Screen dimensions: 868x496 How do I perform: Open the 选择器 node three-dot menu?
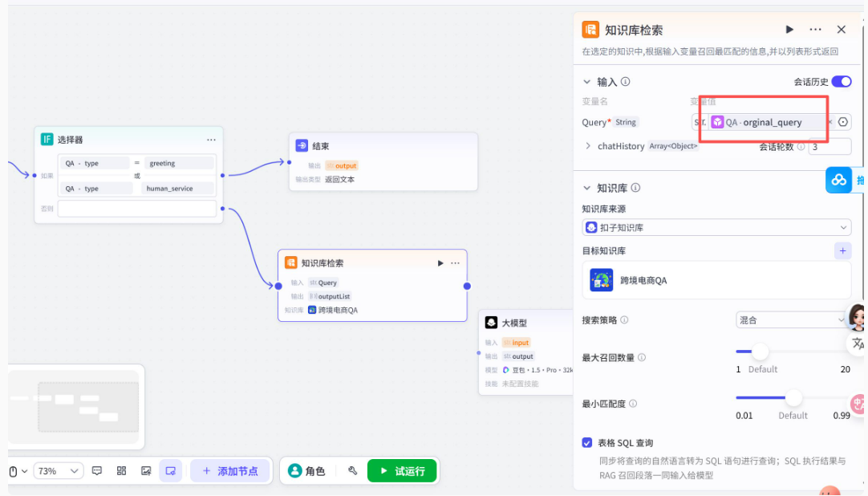pos(211,140)
